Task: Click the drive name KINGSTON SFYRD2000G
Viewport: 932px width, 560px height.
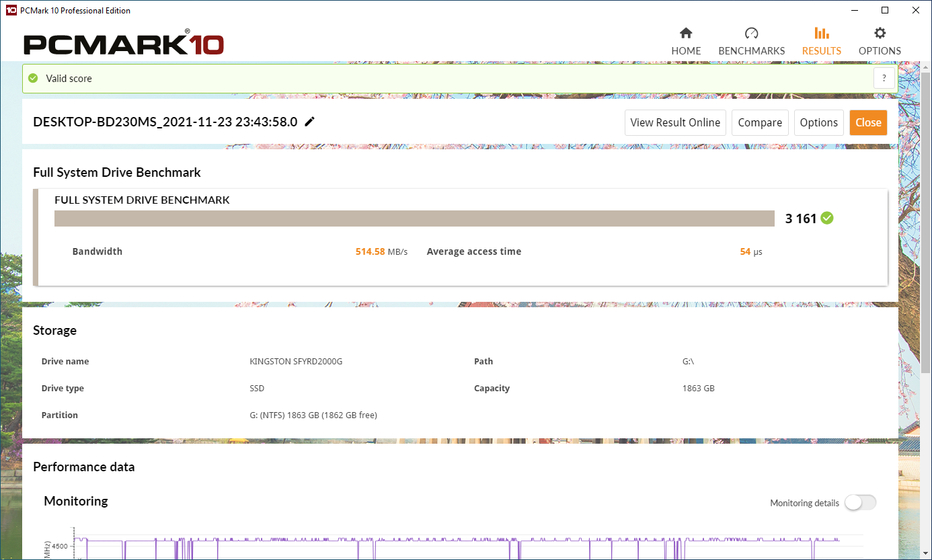Action: (x=296, y=362)
